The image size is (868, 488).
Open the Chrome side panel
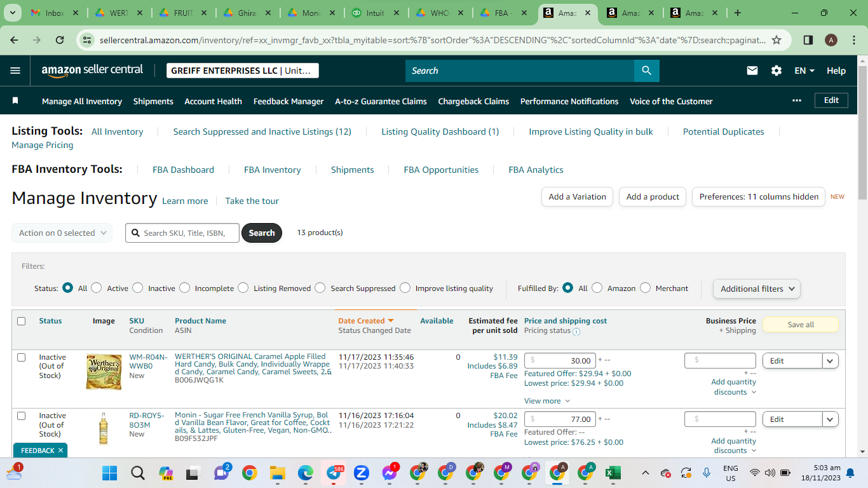point(808,40)
